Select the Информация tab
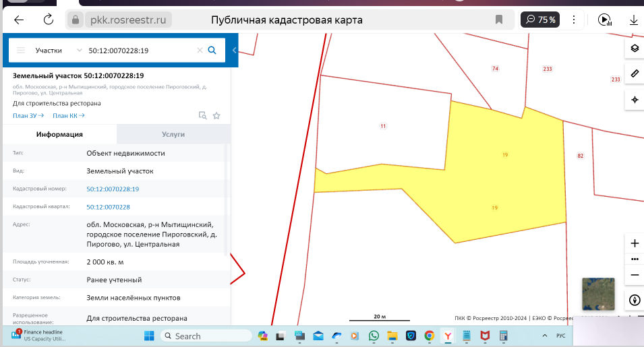 (x=59, y=134)
